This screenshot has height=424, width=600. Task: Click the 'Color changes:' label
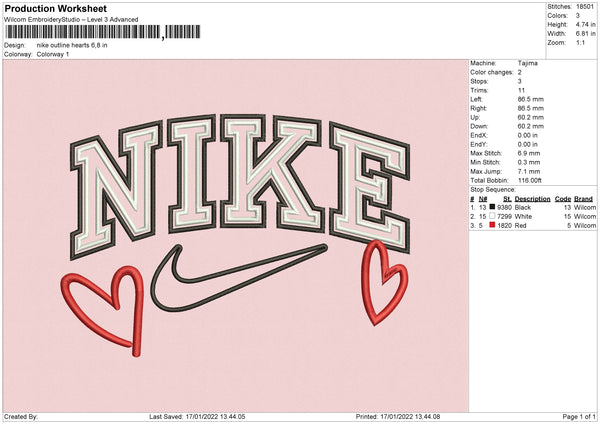pos(492,72)
